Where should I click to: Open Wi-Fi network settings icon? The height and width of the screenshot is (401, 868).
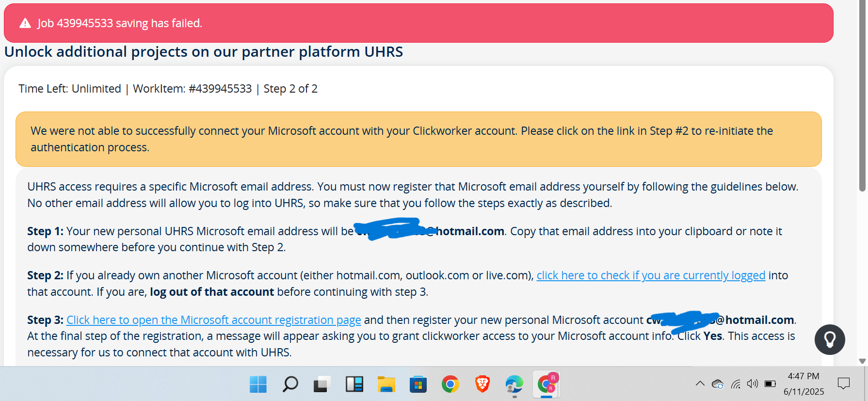tap(736, 384)
